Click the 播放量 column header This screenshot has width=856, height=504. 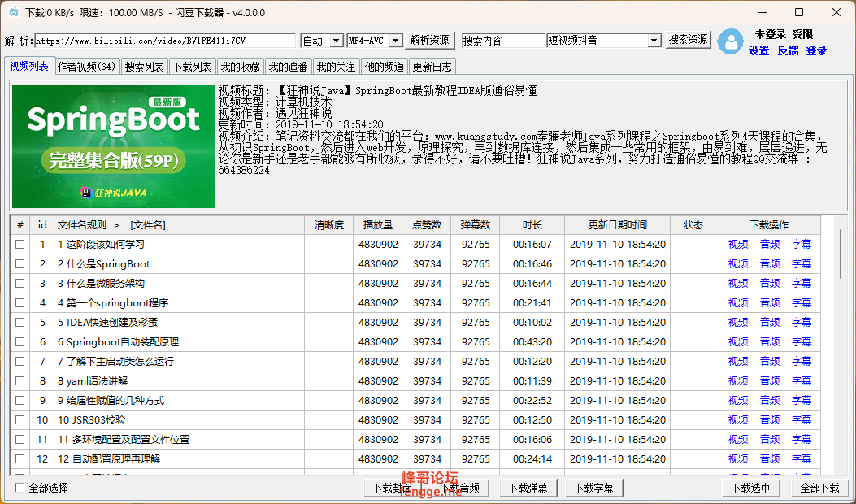[378, 225]
